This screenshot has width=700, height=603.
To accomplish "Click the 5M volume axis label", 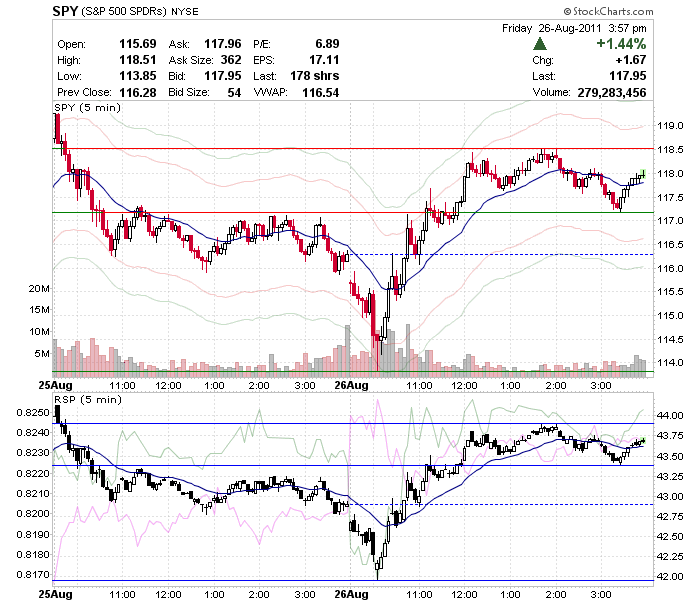I will pos(42,353).
